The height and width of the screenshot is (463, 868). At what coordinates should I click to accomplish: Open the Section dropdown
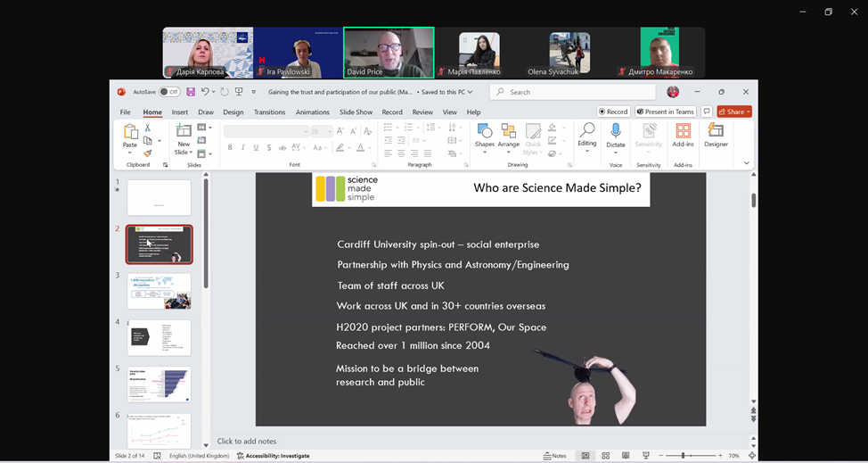point(204,153)
